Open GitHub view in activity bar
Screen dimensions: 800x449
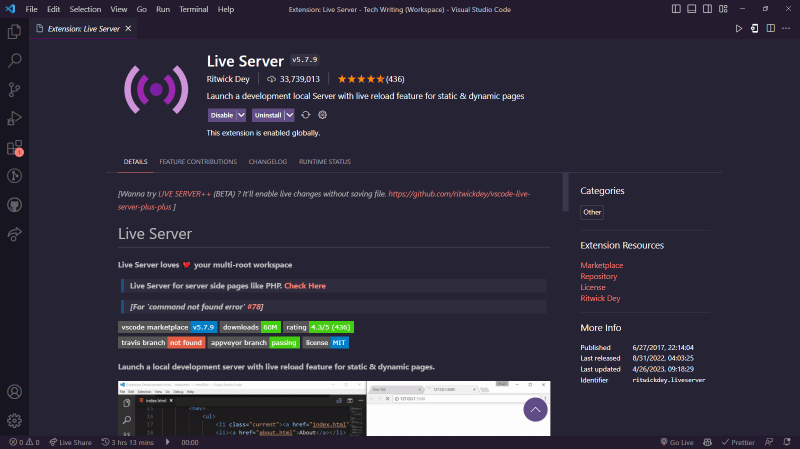(14, 205)
